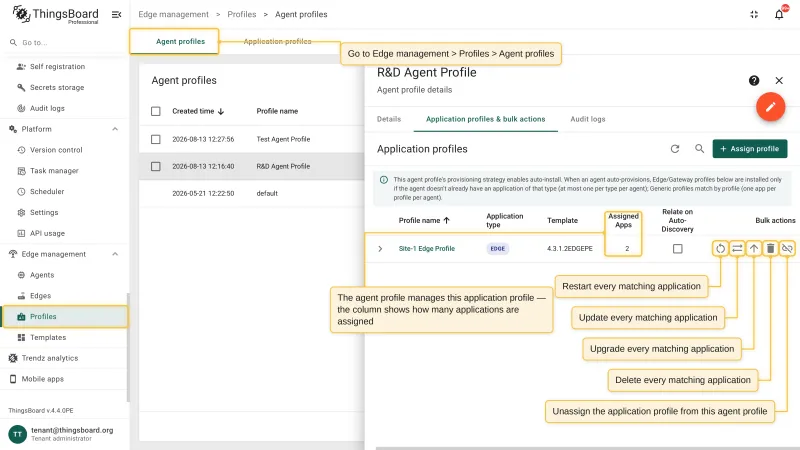Collapse the sidebar with the menu icon
The image size is (800, 450).
pos(116,14)
